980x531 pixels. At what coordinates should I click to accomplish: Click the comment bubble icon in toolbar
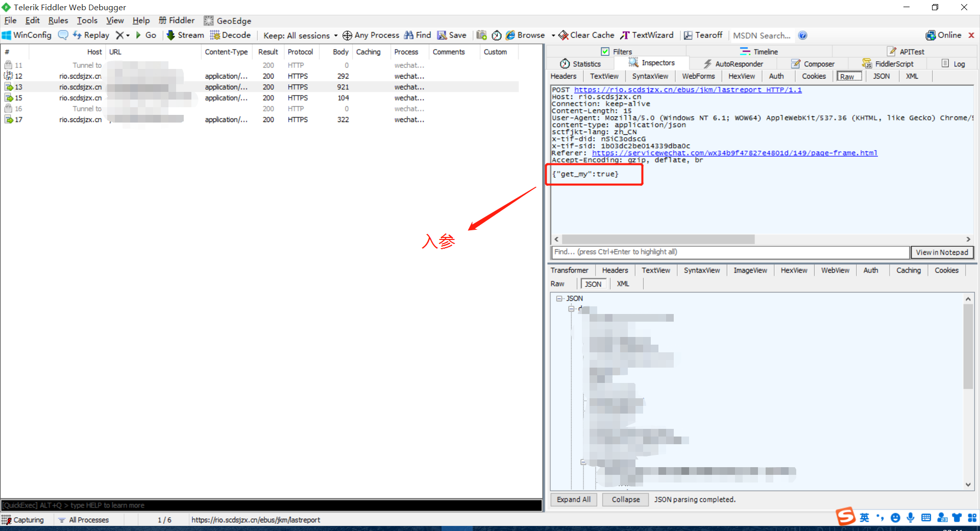pos(63,35)
